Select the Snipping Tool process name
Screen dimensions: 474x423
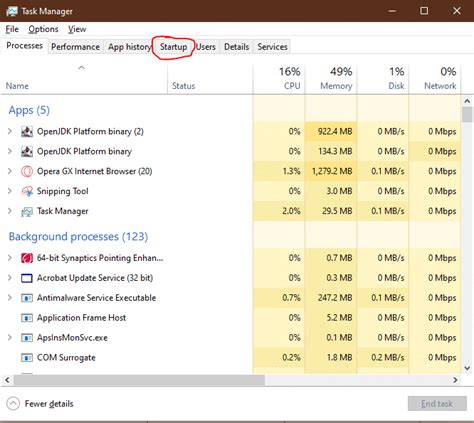click(63, 191)
